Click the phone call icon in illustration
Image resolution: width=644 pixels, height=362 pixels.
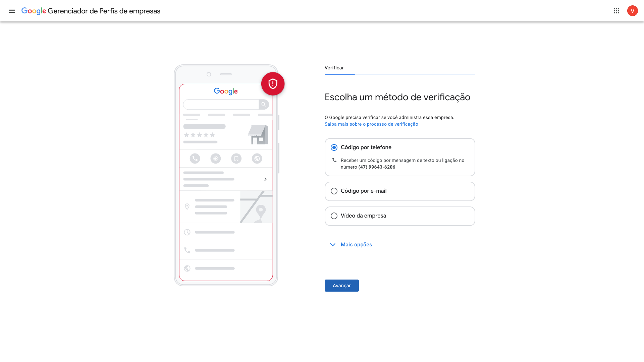click(195, 159)
